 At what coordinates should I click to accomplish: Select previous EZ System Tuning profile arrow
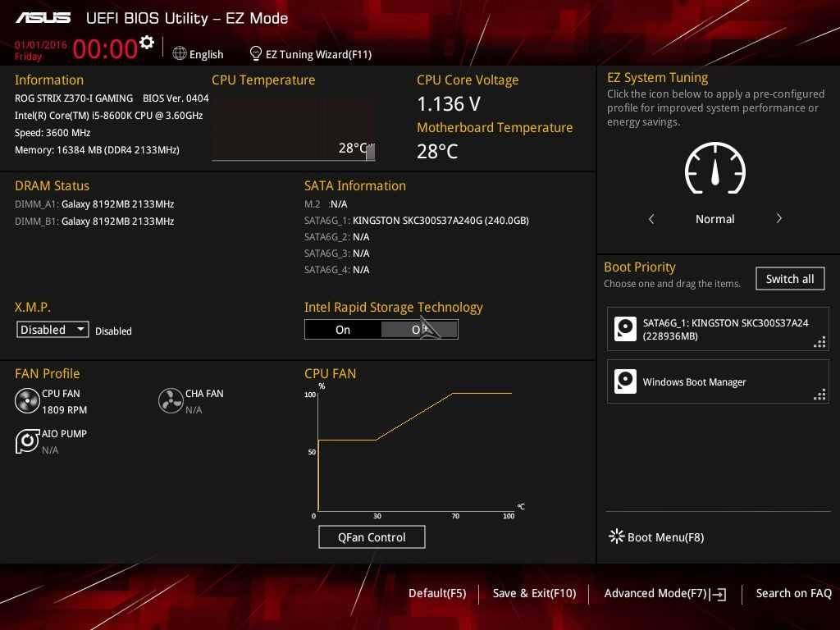pos(651,219)
